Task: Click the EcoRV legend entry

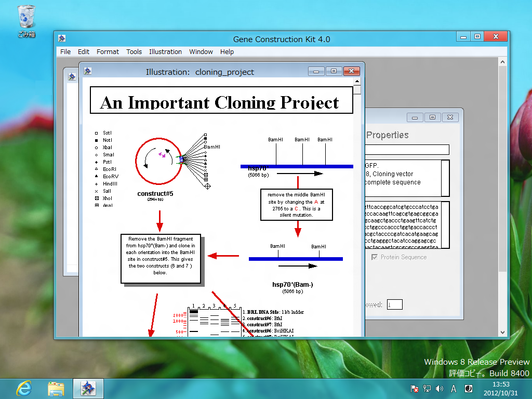Action: pos(107,177)
